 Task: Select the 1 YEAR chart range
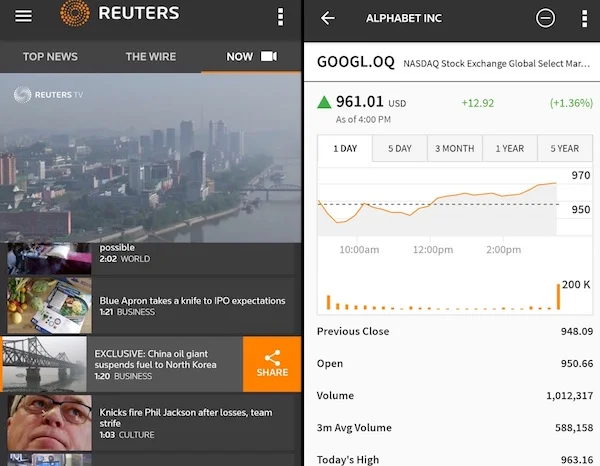(x=510, y=148)
